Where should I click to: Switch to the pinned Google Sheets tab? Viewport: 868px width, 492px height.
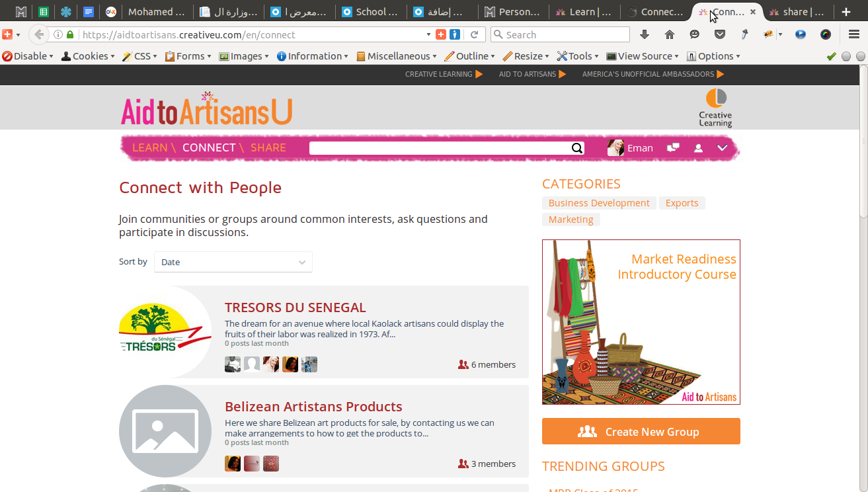tap(44, 12)
